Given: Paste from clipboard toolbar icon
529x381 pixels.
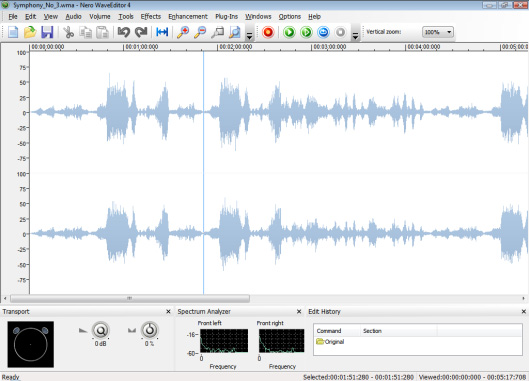Looking at the screenshot, I should (x=103, y=32).
